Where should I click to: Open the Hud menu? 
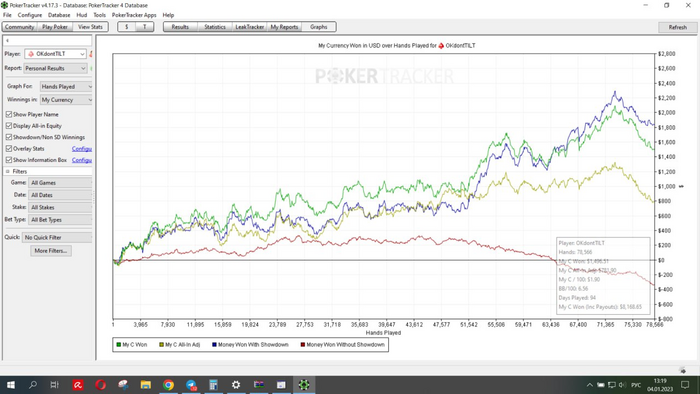[x=82, y=15]
